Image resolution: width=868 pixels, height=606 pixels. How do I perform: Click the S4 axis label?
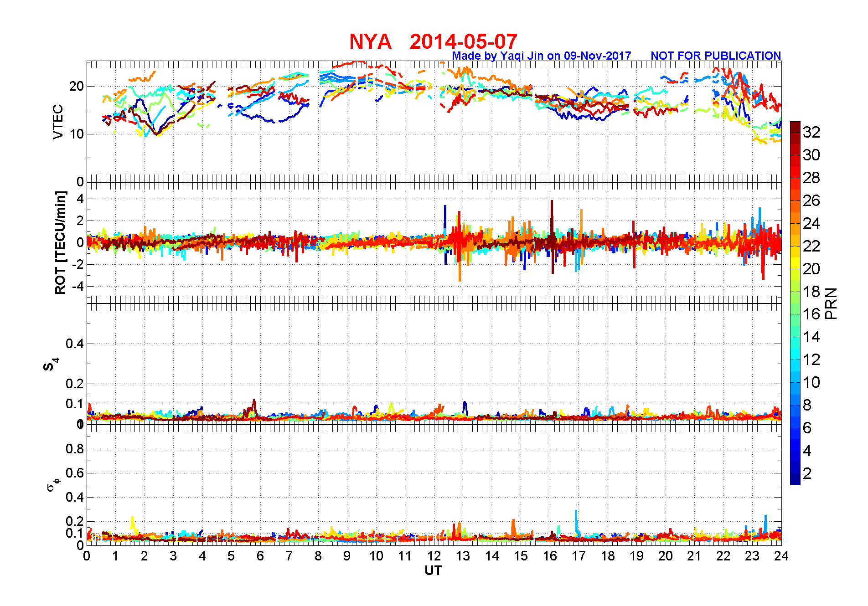click(x=51, y=364)
